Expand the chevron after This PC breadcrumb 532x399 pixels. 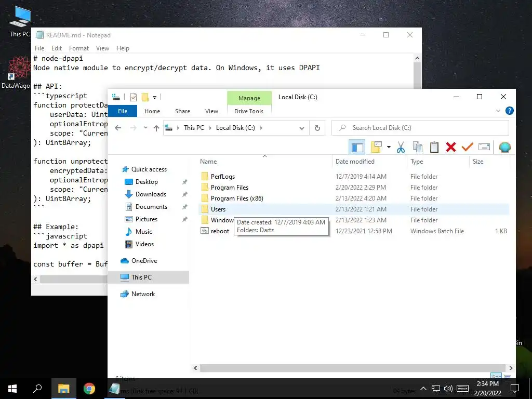210,128
